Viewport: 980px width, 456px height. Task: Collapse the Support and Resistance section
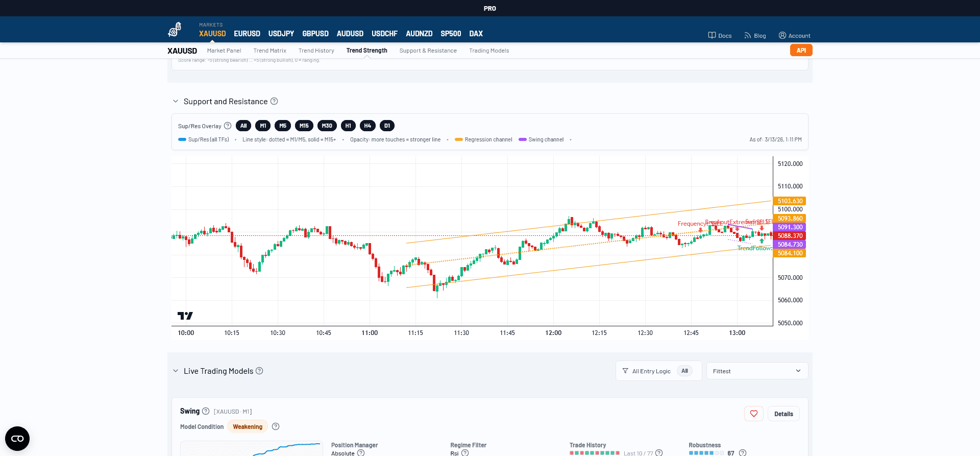click(176, 101)
